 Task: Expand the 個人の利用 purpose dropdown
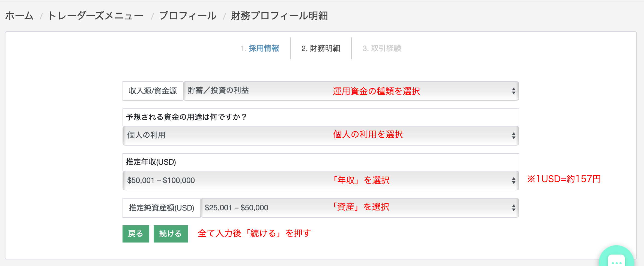pos(321,136)
